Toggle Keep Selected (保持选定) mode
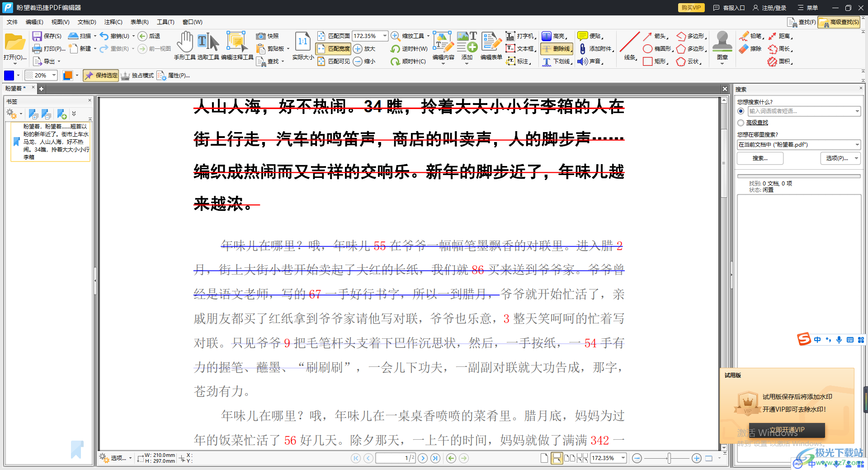The image size is (868, 470). pos(101,76)
